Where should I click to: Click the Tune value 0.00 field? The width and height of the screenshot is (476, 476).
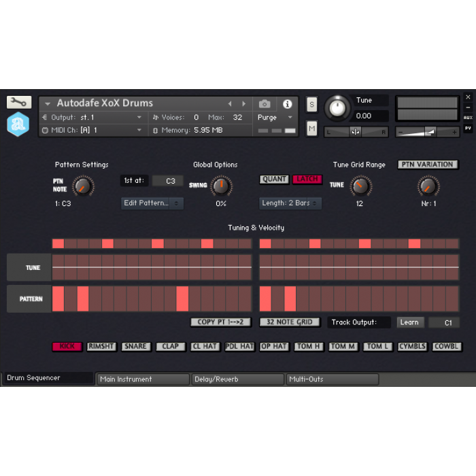tap(371, 116)
